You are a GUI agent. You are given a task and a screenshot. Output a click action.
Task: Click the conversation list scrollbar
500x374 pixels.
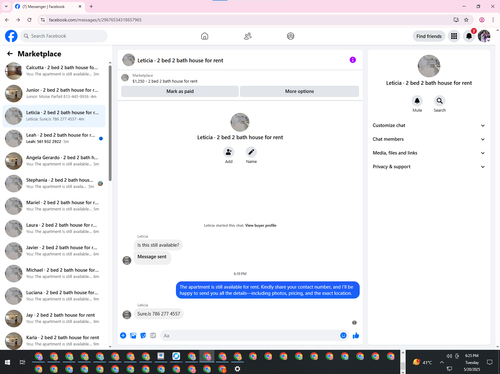click(x=110, y=123)
